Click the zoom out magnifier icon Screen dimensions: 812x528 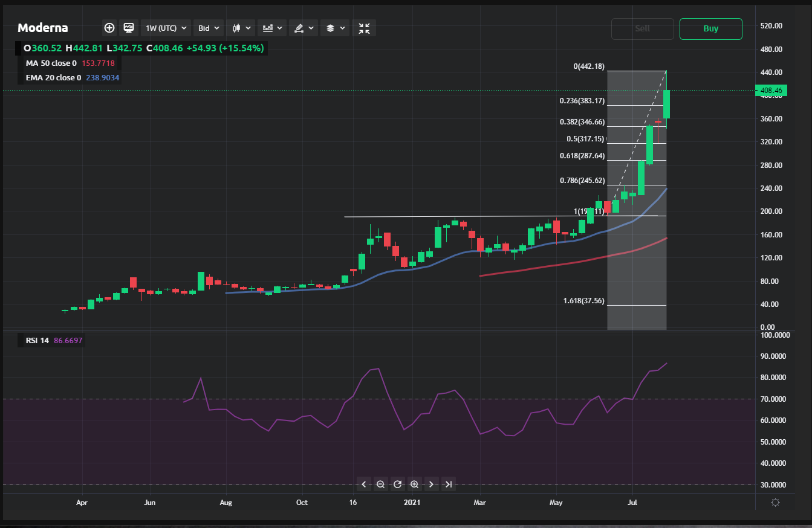click(380, 484)
